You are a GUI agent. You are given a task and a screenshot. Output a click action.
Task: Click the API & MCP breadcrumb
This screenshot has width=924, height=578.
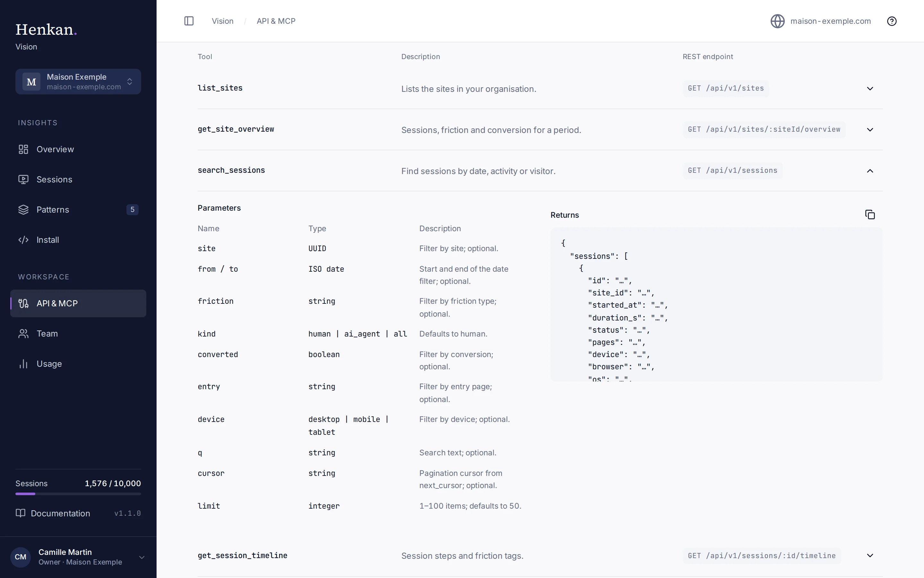click(x=276, y=21)
